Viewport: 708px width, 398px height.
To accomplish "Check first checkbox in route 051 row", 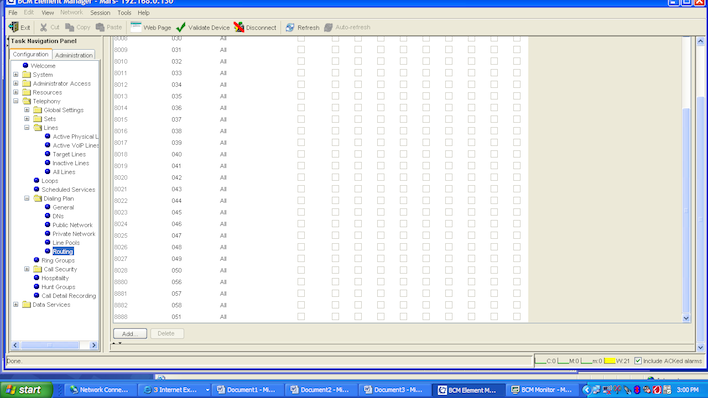I will tap(301, 317).
